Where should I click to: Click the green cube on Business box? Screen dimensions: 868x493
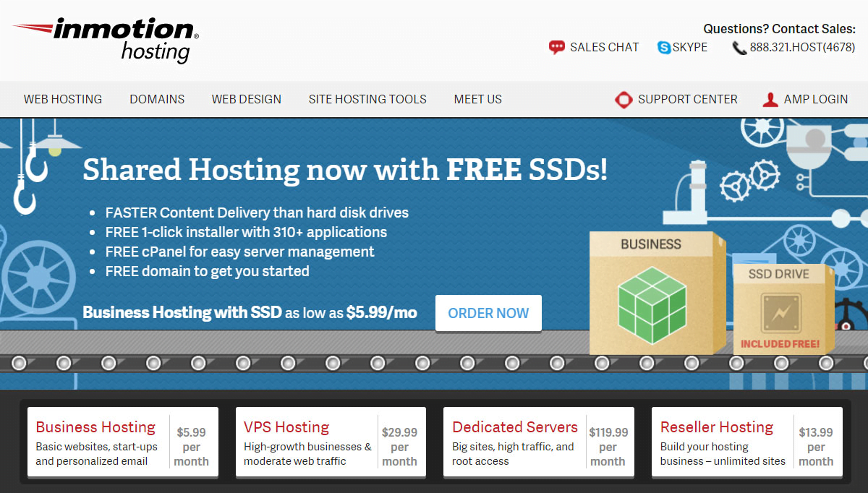pyautogui.click(x=652, y=305)
